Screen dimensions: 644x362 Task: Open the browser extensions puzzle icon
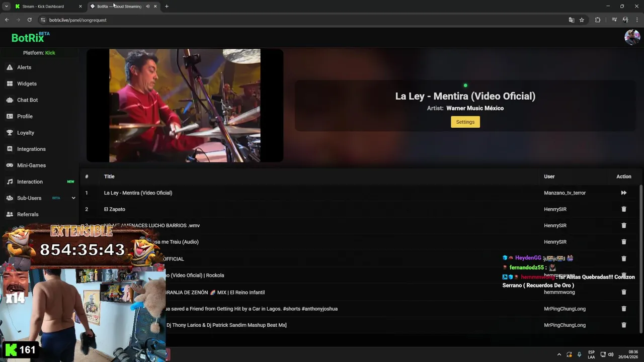[598, 20]
